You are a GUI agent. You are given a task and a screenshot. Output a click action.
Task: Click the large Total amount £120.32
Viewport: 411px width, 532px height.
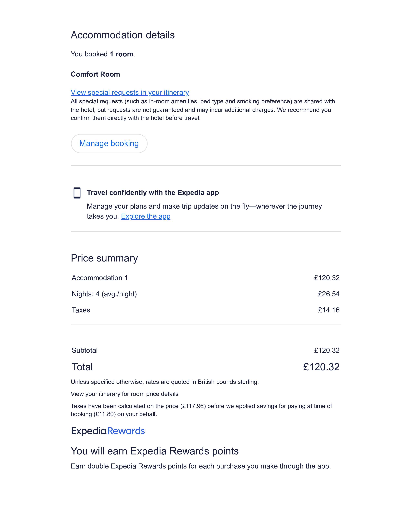tap(321, 367)
